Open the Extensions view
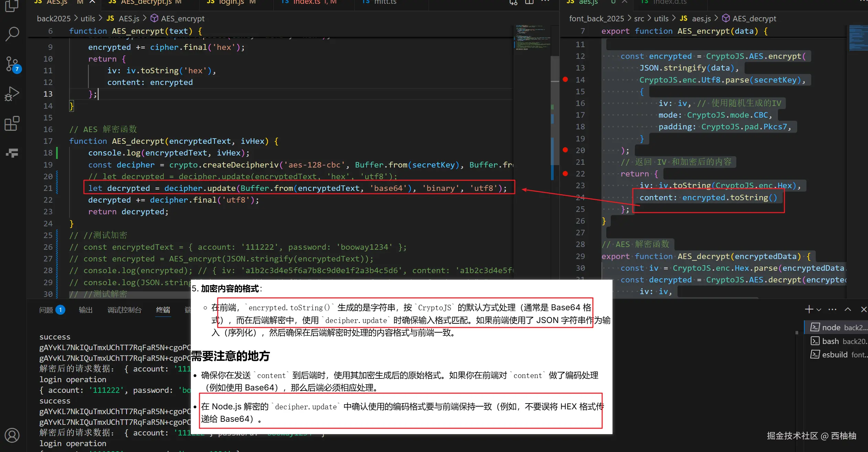868x452 pixels. (12, 123)
